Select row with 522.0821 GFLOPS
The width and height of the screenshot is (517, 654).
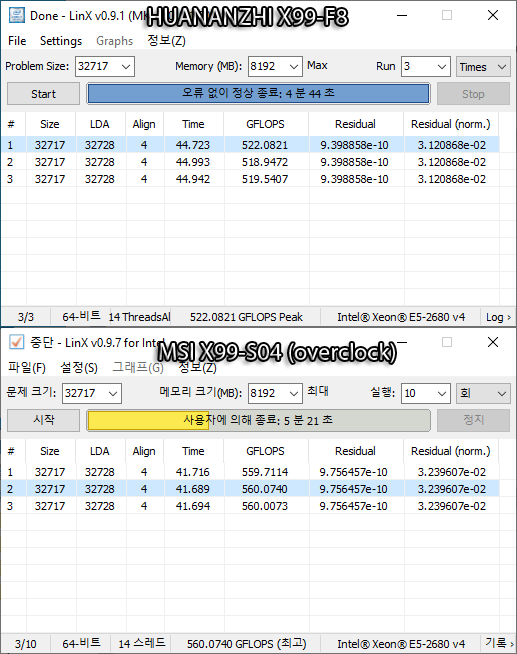point(250,145)
